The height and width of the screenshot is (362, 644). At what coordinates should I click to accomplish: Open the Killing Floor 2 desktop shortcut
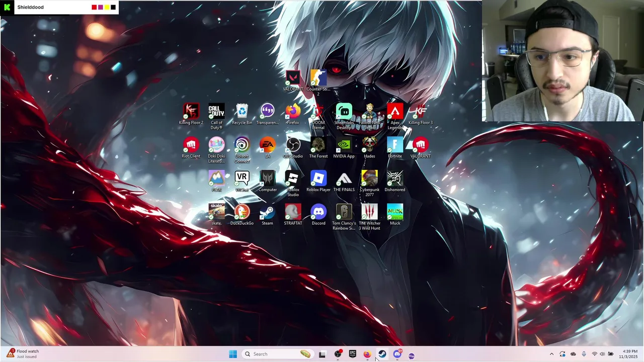191,115
